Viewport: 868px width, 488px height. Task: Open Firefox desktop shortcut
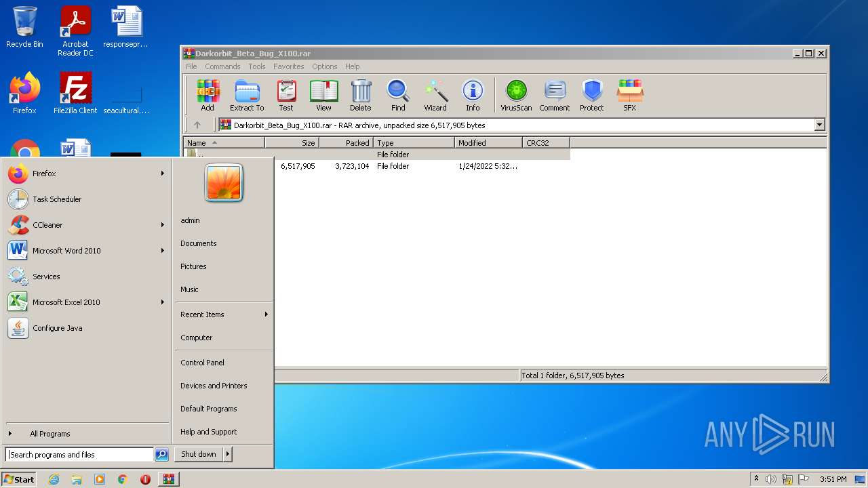coord(24,94)
